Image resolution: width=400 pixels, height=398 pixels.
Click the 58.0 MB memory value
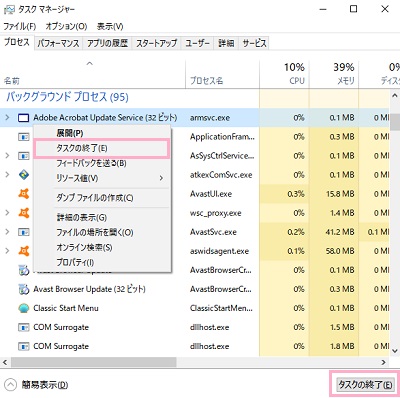coord(340,251)
